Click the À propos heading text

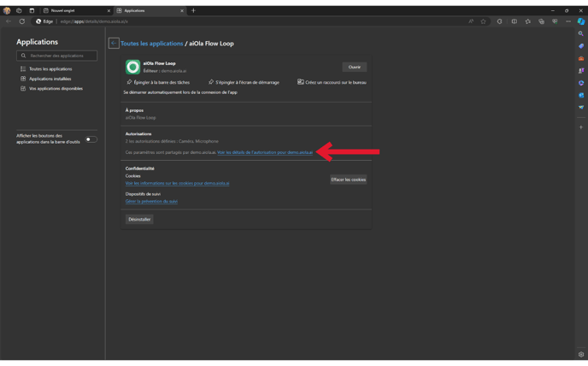(134, 110)
